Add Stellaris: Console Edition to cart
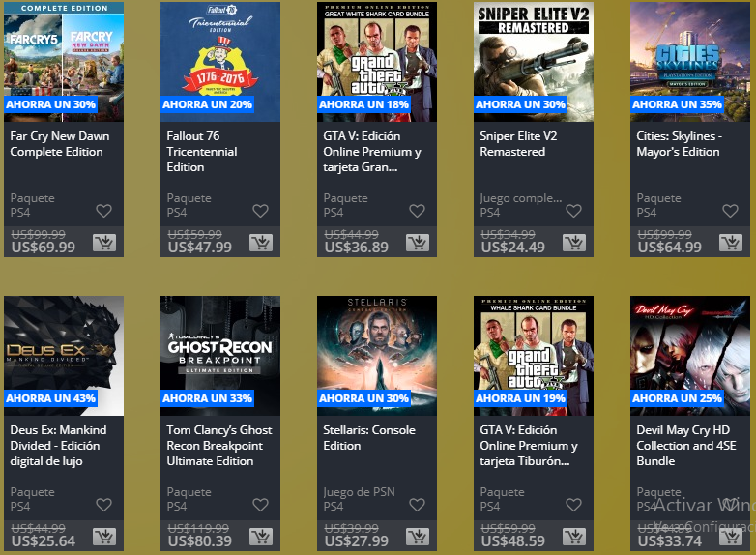The image size is (756, 555). coord(418,537)
